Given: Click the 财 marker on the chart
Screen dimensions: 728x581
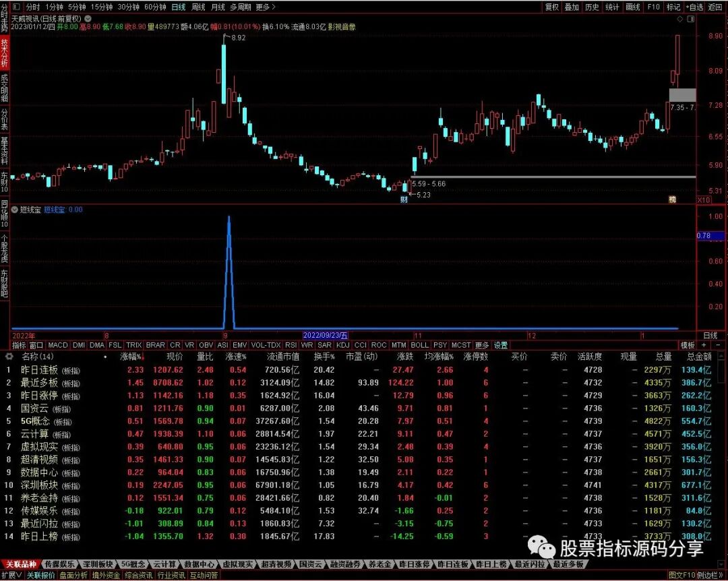Looking at the screenshot, I should (404, 200).
